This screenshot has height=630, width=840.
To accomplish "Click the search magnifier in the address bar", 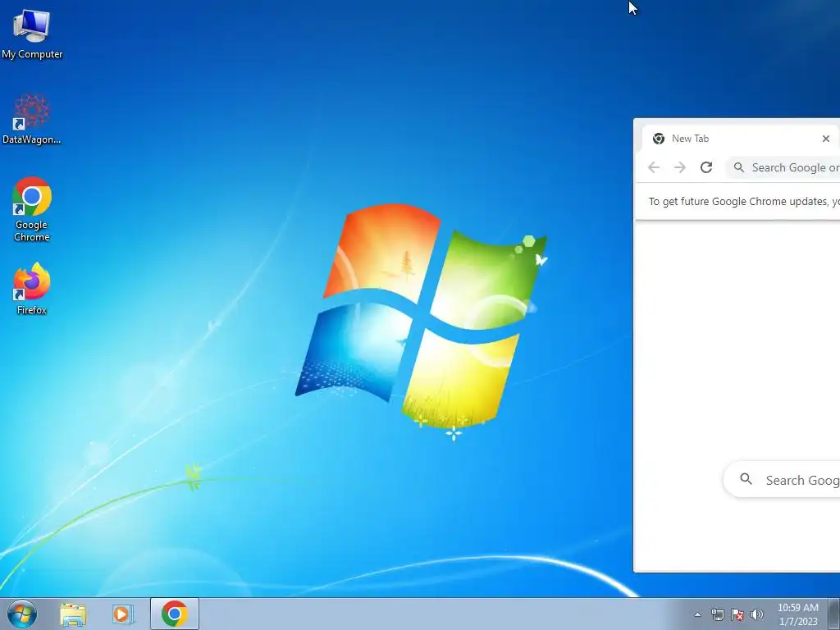I will click(x=739, y=167).
